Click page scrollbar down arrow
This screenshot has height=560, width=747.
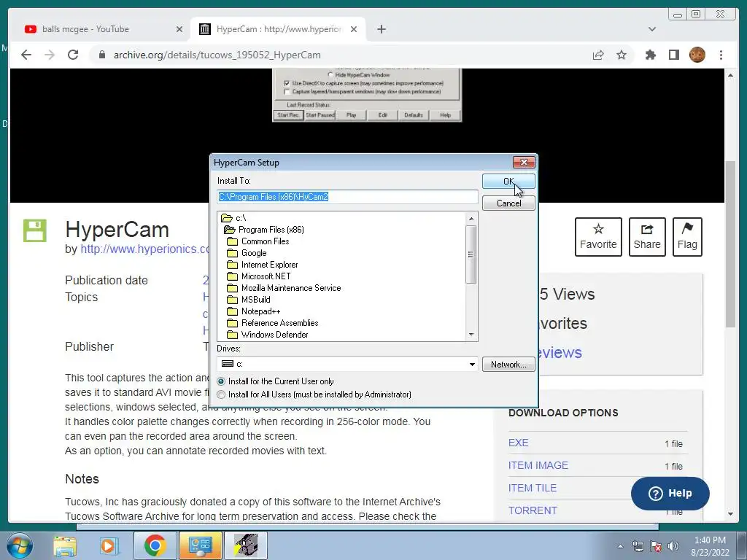click(731, 514)
